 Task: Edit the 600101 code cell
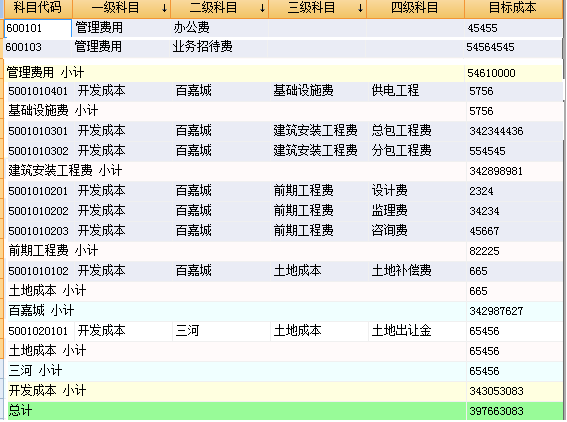coord(38,28)
